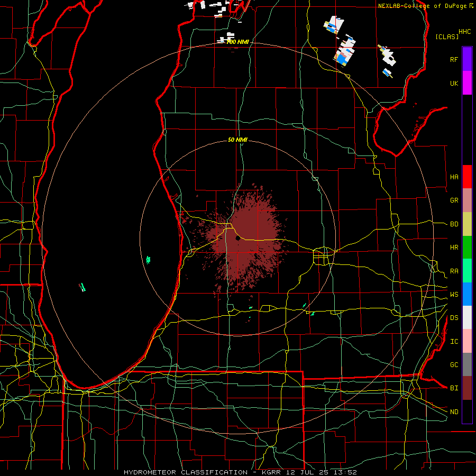Click the DS legend label

454,317
